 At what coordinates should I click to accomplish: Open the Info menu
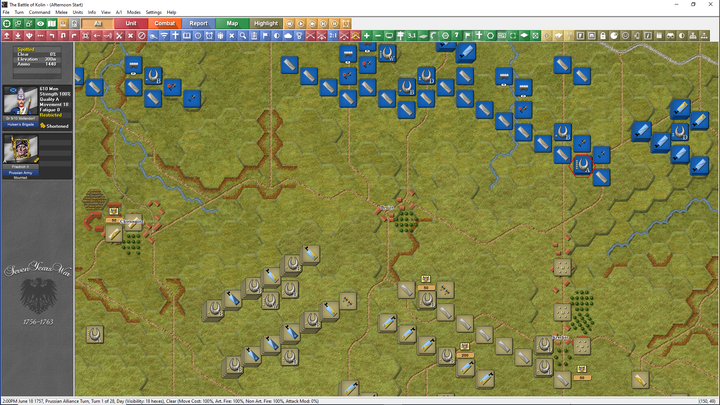point(92,12)
